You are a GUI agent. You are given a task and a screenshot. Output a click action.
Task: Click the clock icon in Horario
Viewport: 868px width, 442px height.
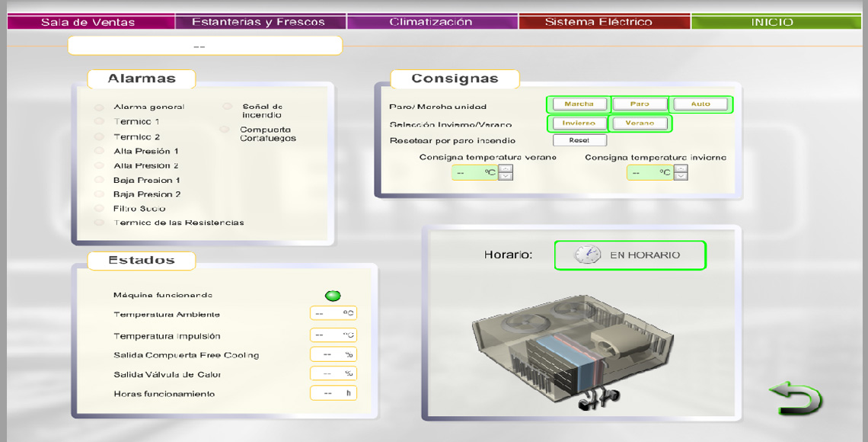pyautogui.click(x=587, y=255)
